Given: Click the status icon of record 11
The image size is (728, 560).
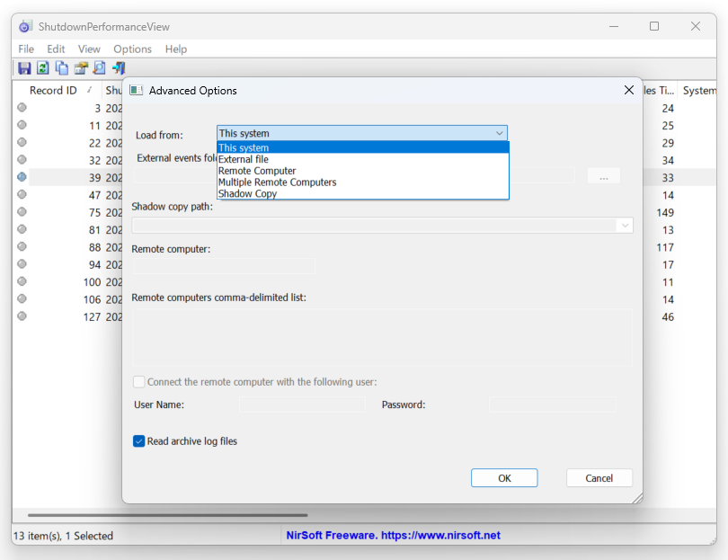Looking at the screenshot, I should [22, 125].
